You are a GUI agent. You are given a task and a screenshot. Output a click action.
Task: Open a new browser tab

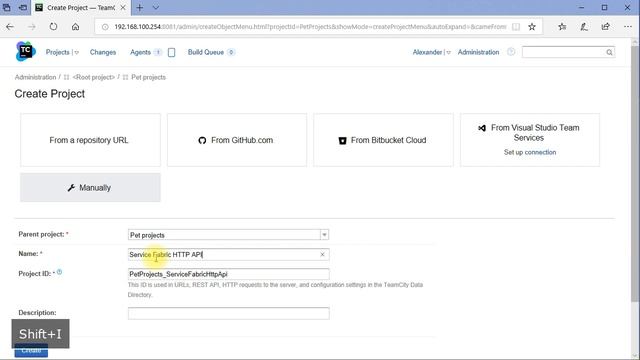(x=140, y=8)
